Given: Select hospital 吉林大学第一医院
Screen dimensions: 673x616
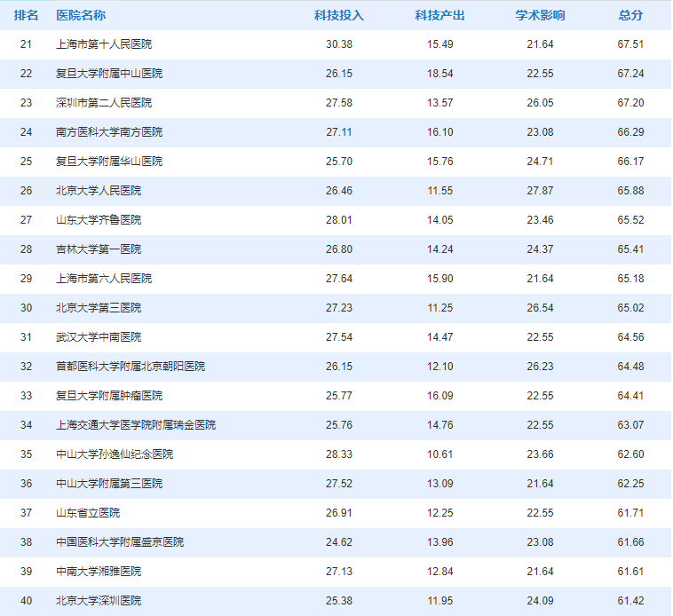Looking at the screenshot, I should (99, 249).
